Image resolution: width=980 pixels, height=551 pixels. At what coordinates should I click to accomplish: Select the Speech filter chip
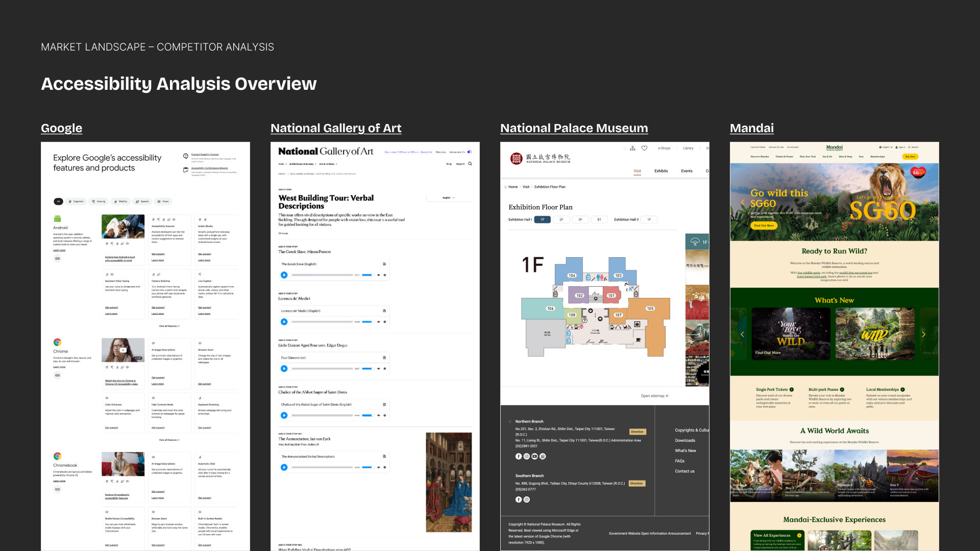[x=142, y=202]
